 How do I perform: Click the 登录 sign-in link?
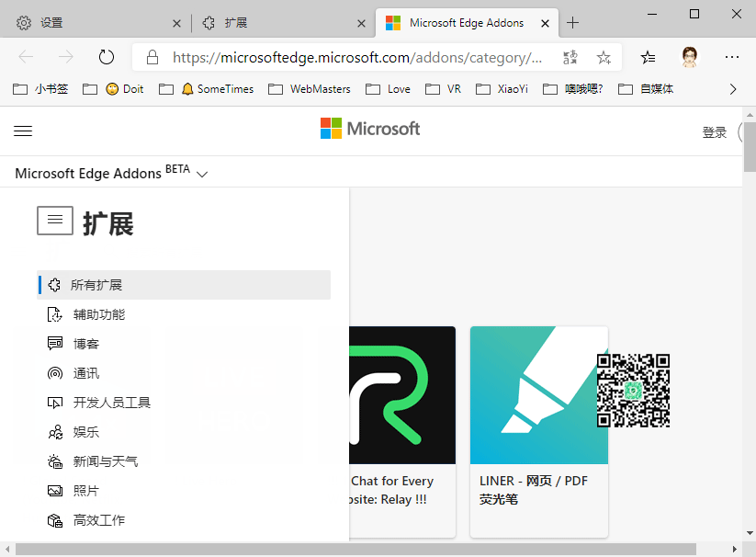click(714, 132)
